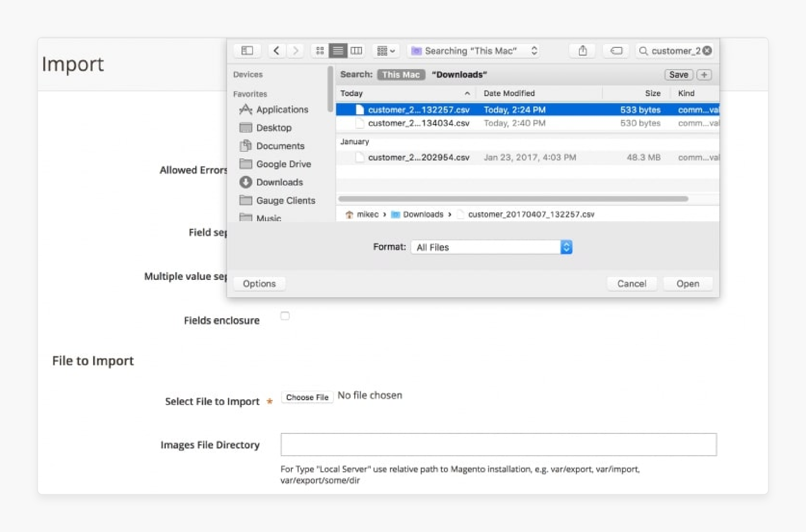Screen dimensions: 806x532
Task: Click customer_20170407_132257.csv in the path bar
Action: [x=526, y=214]
